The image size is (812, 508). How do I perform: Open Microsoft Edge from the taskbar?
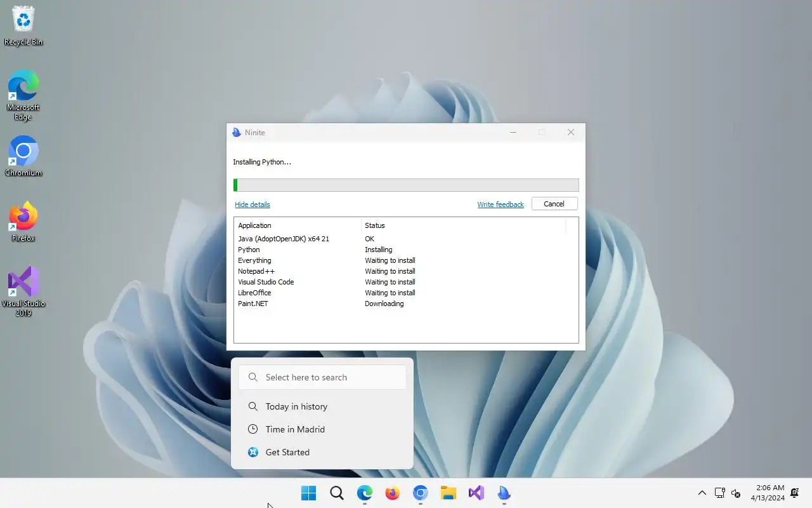click(365, 493)
